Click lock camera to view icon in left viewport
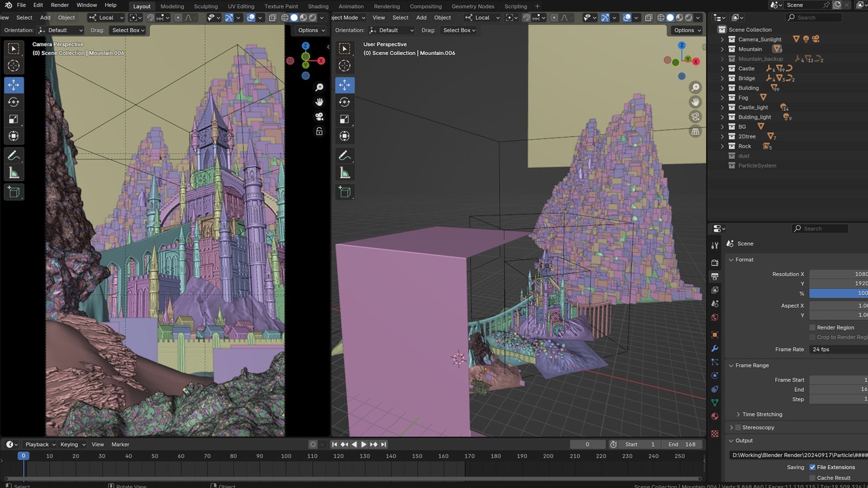868x488 pixels. tap(319, 131)
